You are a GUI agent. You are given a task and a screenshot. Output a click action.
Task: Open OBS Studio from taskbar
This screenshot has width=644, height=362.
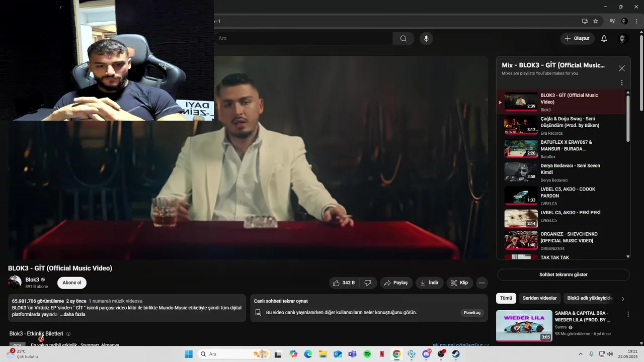[441, 354]
